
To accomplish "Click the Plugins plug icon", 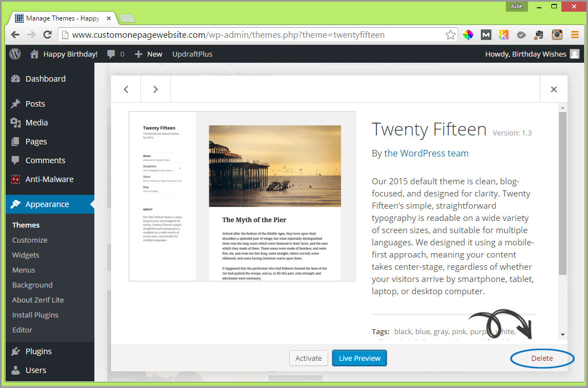I will click(x=16, y=351).
